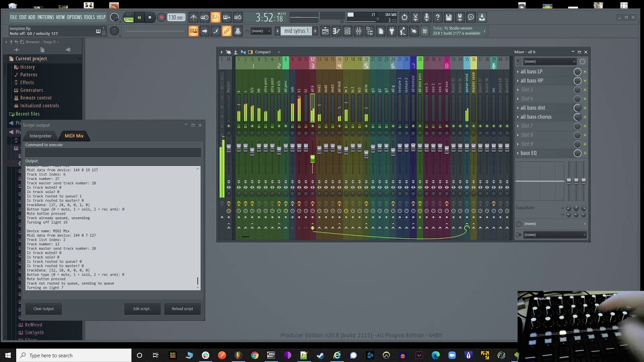
Task: Click the record button
Action: click(x=161, y=18)
